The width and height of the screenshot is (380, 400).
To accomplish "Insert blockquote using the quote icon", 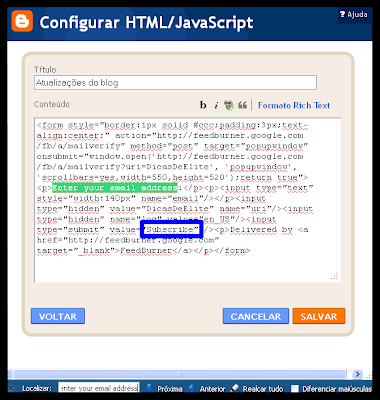I will point(242,105).
